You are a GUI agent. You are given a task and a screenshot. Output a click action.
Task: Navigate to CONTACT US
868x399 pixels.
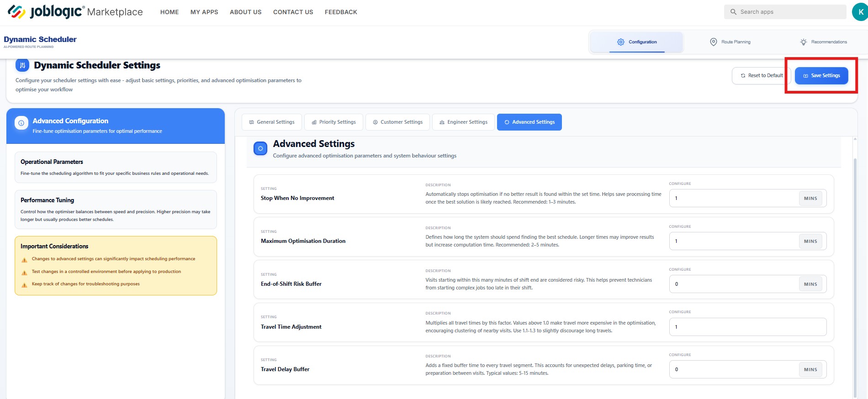pos(293,12)
